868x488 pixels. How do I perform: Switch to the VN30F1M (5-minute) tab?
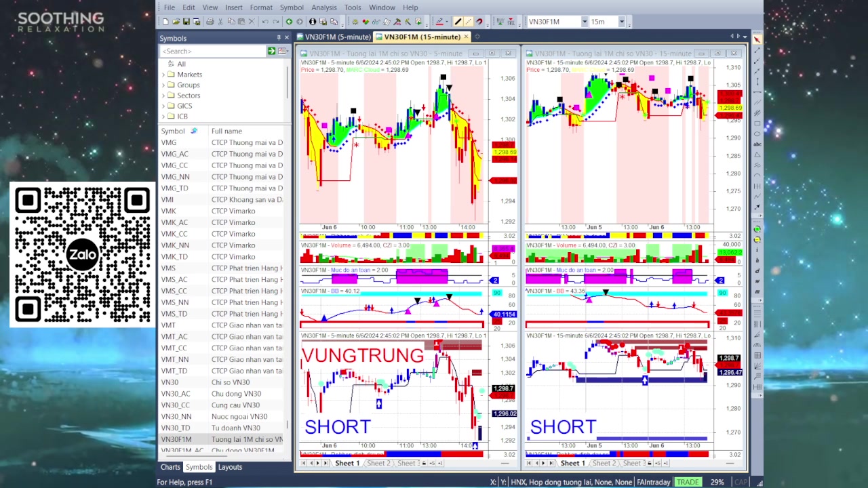pos(337,37)
